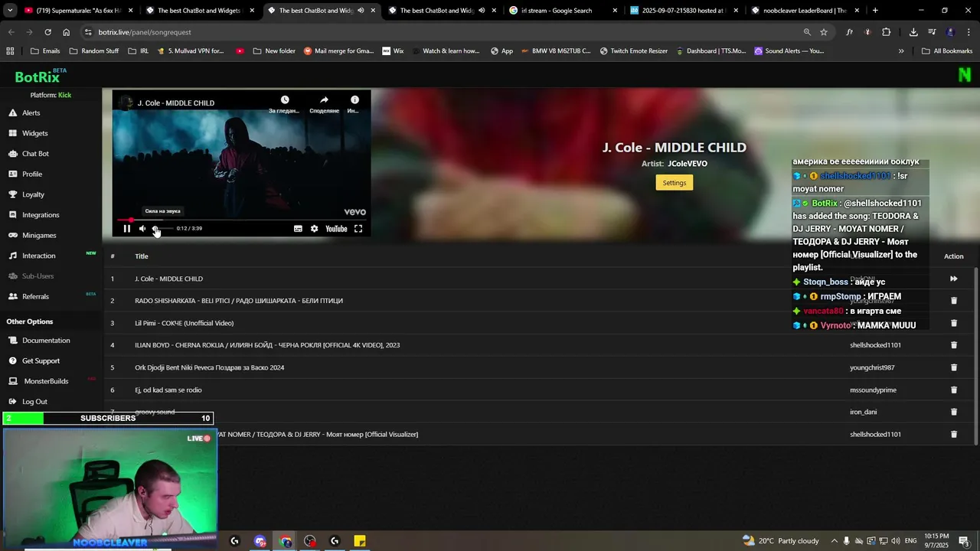Viewport: 980px width, 551px height.
Task: Delete RADO SHISHARKATA song from playlist
Action: tap(953, 301)
